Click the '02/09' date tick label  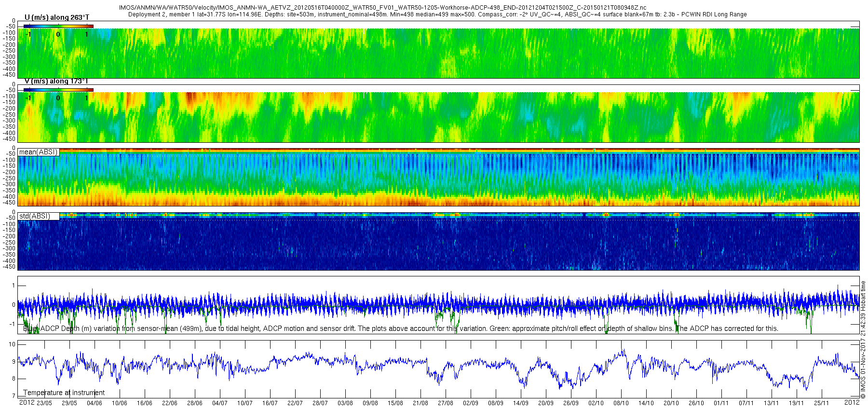pos(471,403)
